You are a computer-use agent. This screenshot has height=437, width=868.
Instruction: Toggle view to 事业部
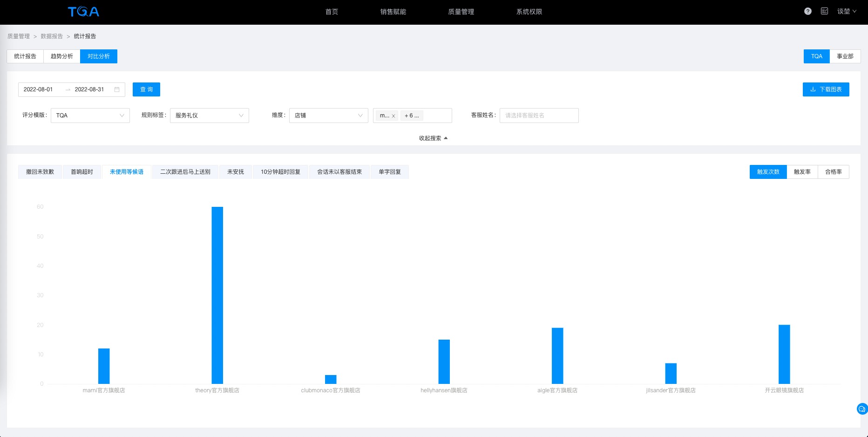(845, 56)
